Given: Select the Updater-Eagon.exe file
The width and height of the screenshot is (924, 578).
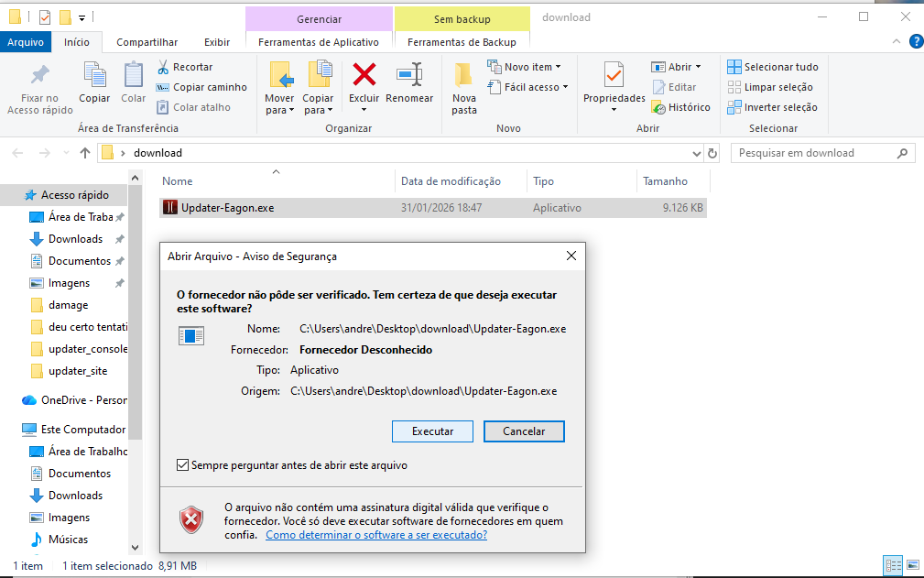Looking at the screenshot, I should (x=433, y=208).
